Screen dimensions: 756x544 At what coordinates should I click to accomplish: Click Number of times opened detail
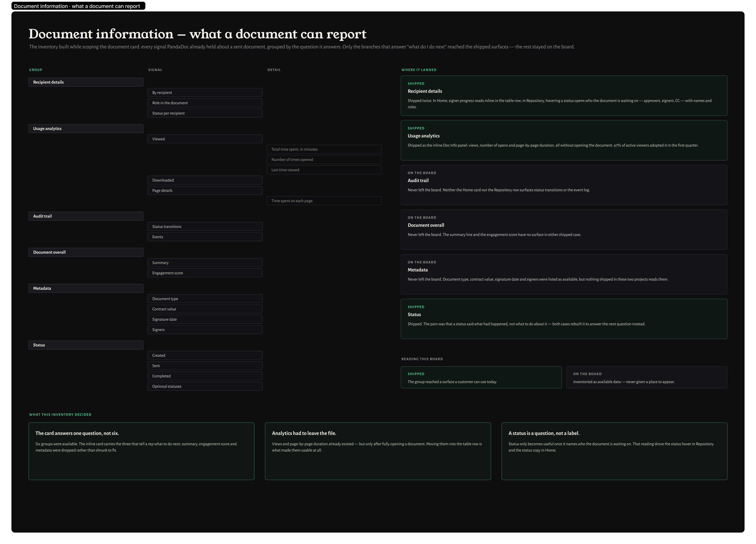tap(324, 159)
